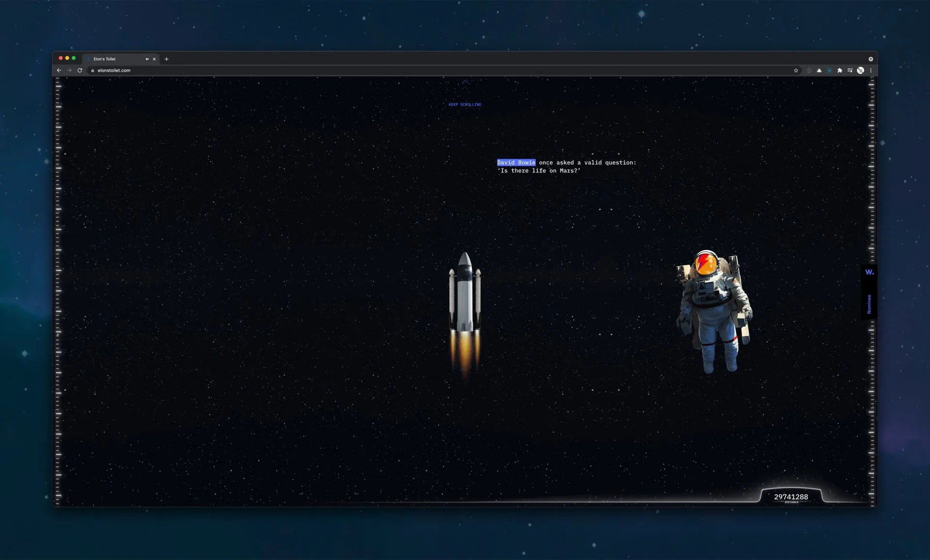The height and width of the screenshot is (560, 930).
Task: Open the Chrome three-dot menu
Action: click(871, 70)
